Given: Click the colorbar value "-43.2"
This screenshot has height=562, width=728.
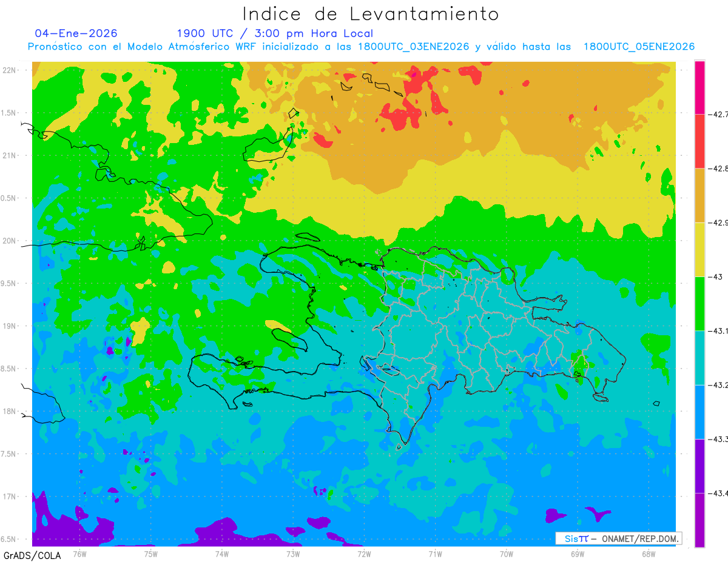Looking at the screenshot, I should tap(718, 385).
